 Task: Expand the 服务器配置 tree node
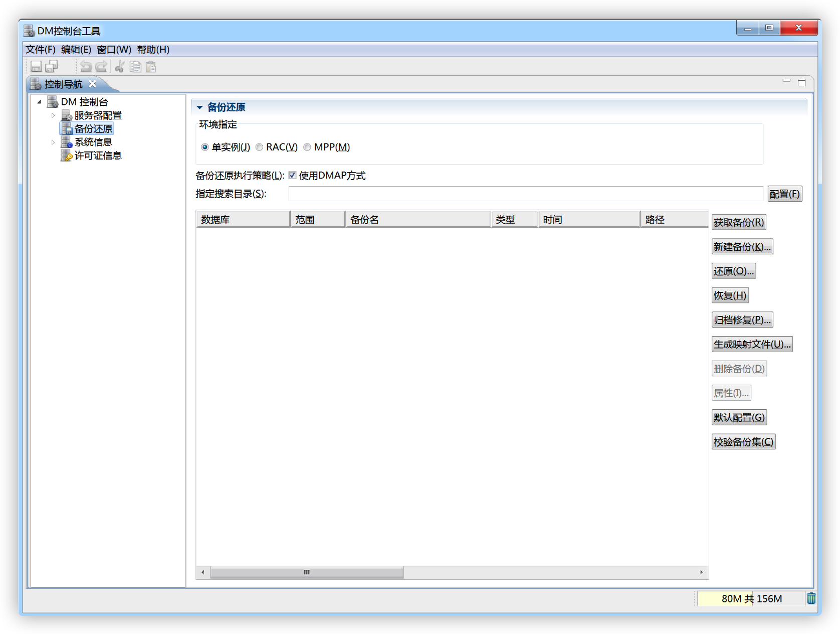coord(53,115)
